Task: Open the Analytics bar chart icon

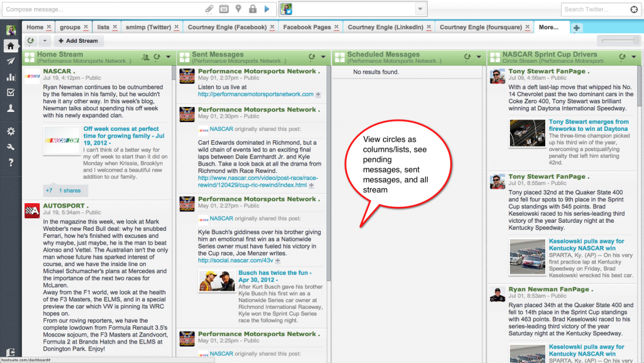Action: (x=11, y=77)
